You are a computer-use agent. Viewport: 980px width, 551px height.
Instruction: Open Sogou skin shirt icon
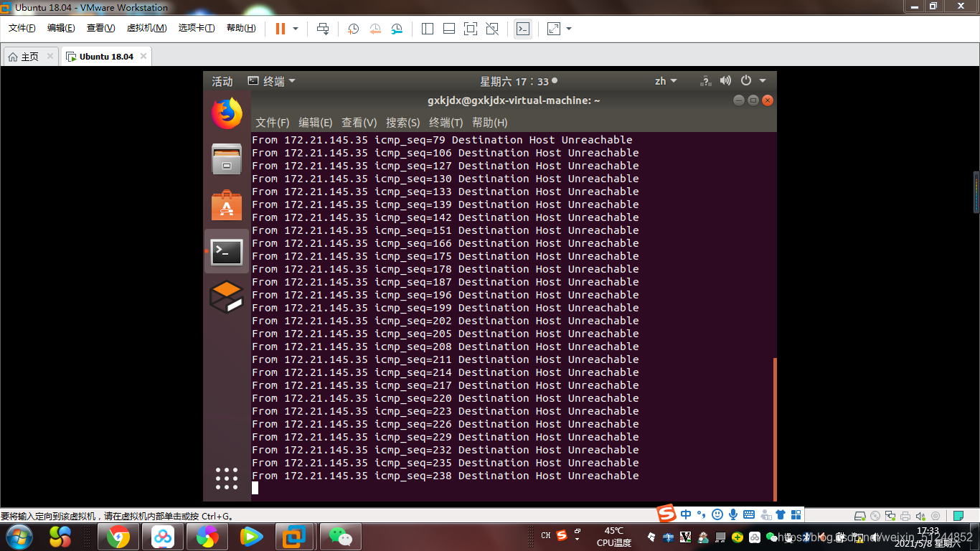[781, 514]
